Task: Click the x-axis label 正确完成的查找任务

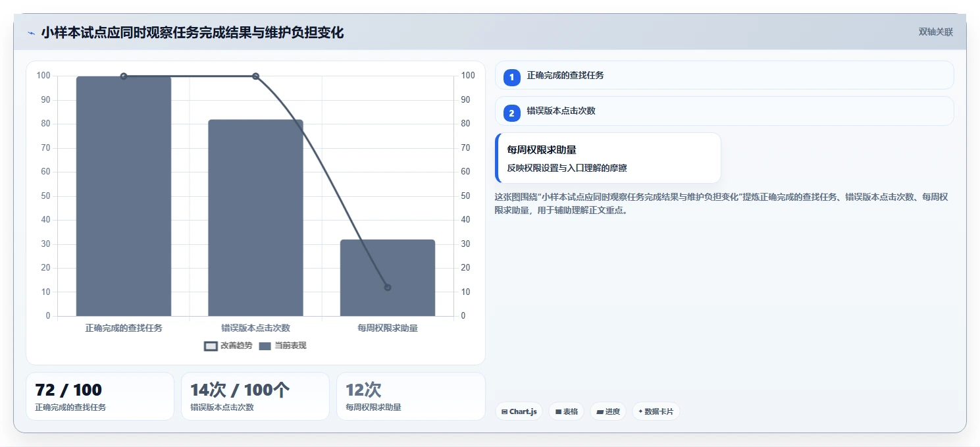Action: coord(124,328)
